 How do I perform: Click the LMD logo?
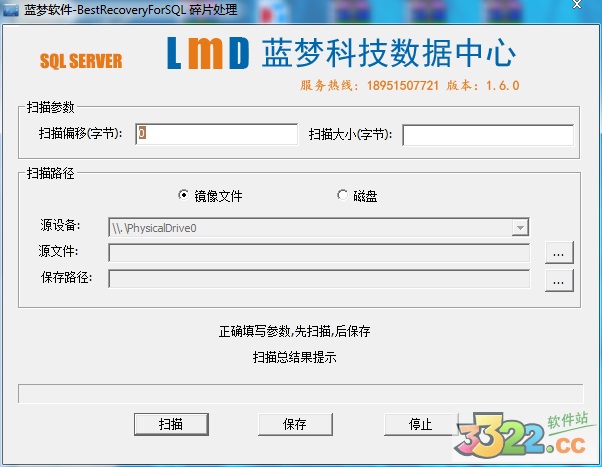(x=208, y=53)
